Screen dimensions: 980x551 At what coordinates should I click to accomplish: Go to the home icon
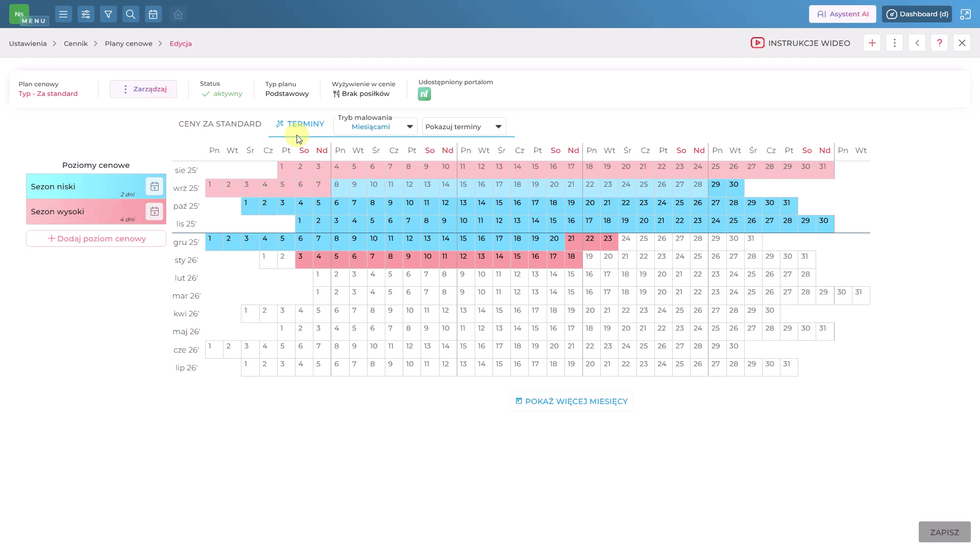point(178,14)
